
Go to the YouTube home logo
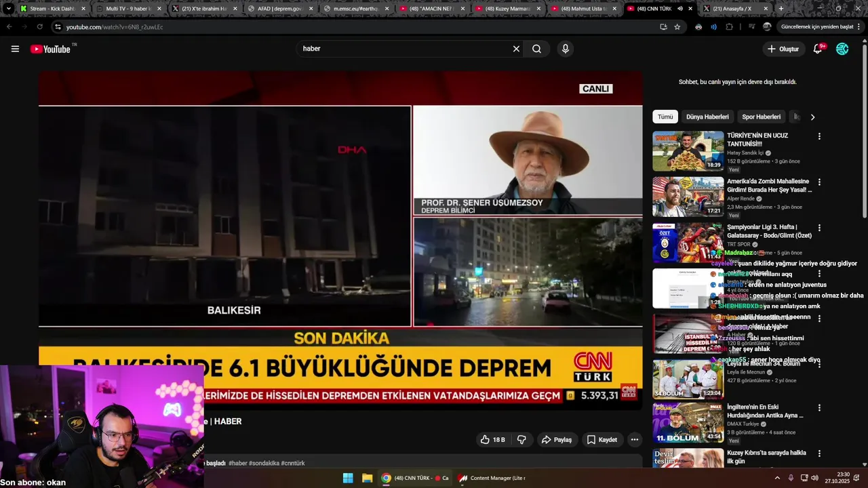(51, 49)
